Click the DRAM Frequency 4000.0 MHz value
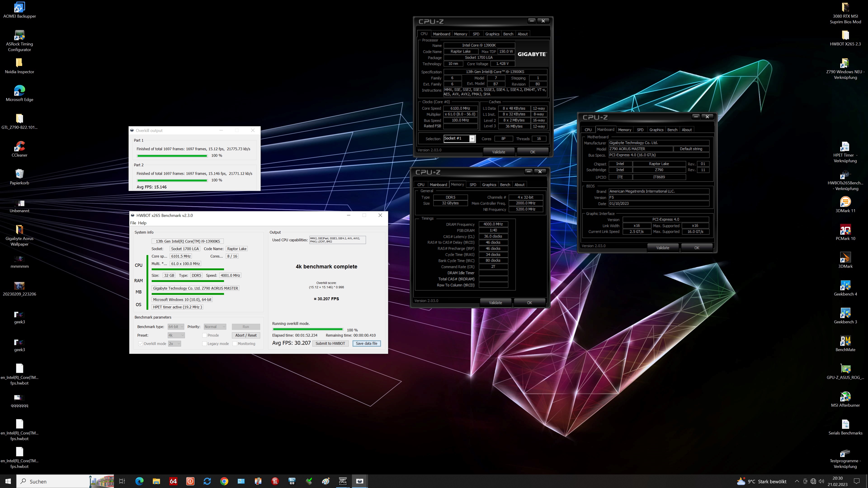868x488 pixels. coord(493,224)
